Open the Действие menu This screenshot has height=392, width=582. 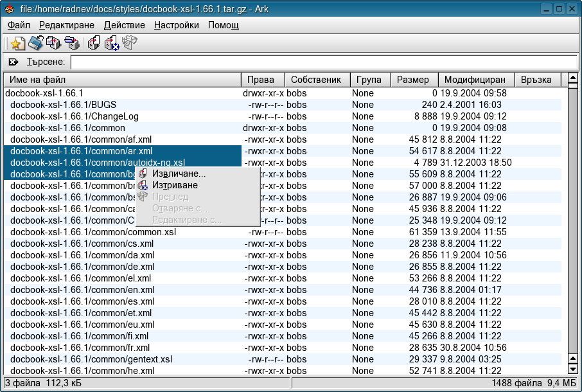point(124,25)
